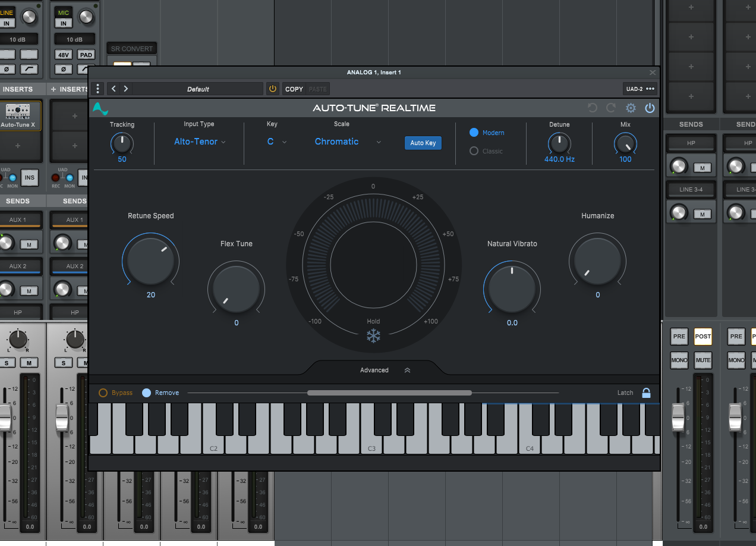Open the three-dot options menu in plugin header
The height and width of the screenshot is (546, 756).
(x=97, y=88)
